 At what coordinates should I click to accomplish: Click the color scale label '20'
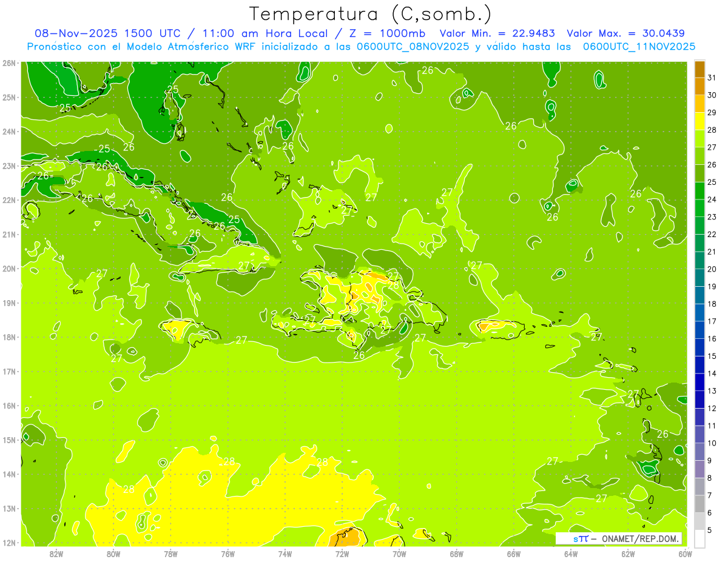pos(712,269)
